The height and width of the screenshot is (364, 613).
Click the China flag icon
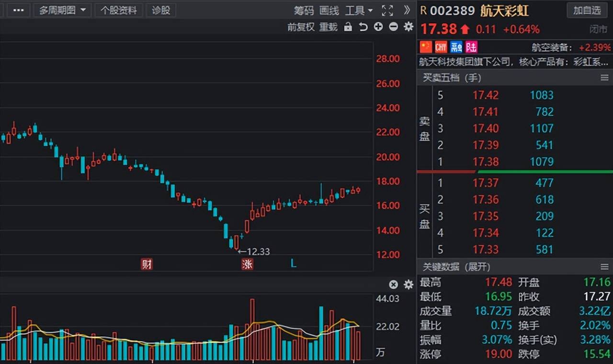426,47
